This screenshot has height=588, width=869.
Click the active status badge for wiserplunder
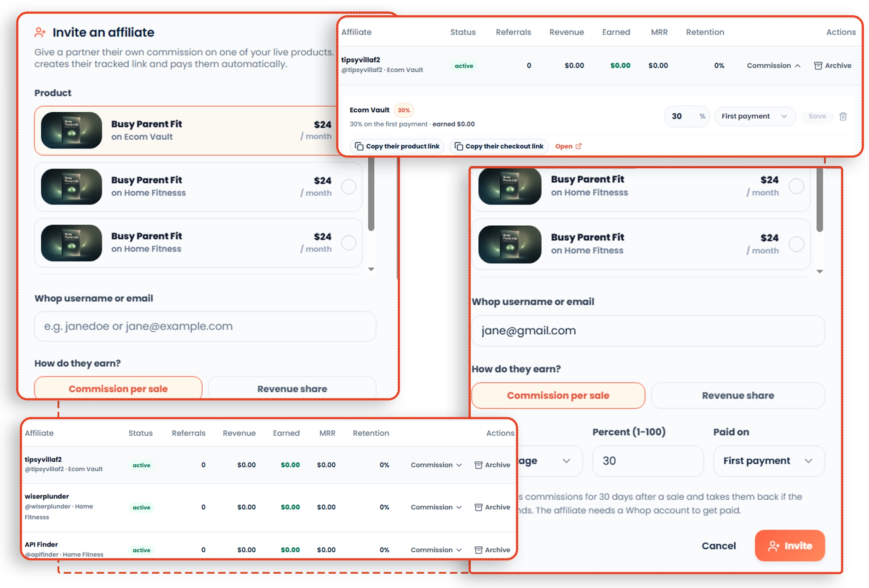click(141, 508)
